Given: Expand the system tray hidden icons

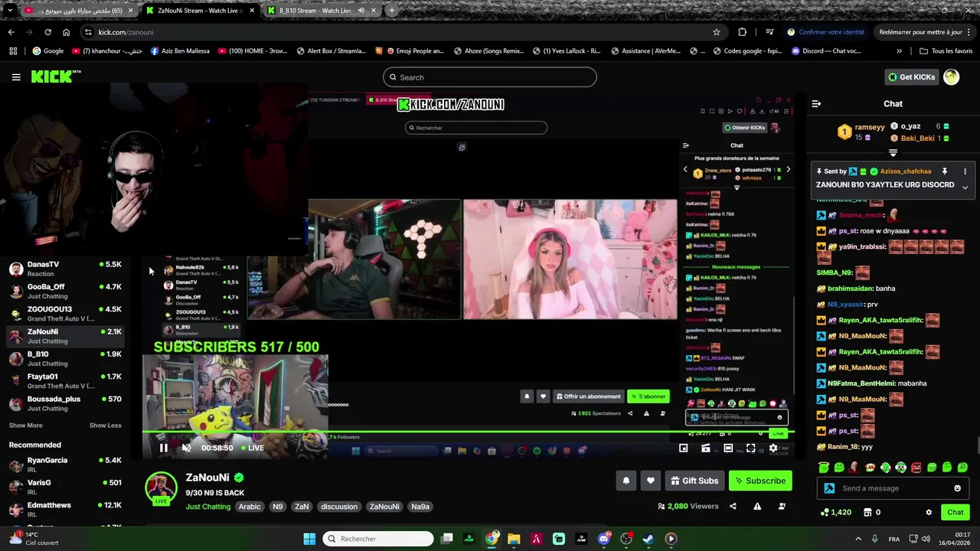Looking at the screenshot, I should (857, 539).
